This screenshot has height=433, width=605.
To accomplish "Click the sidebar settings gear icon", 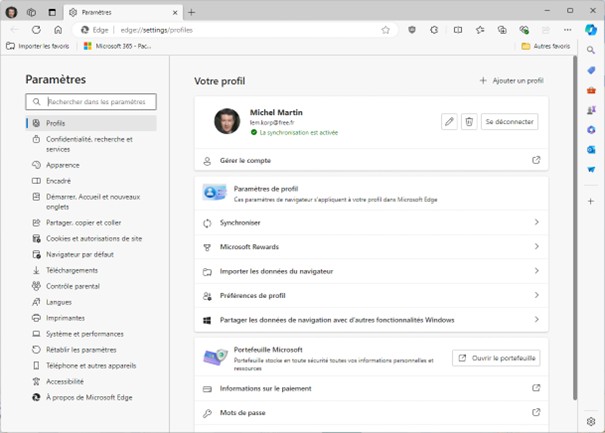I will click(x=592, y=422).
